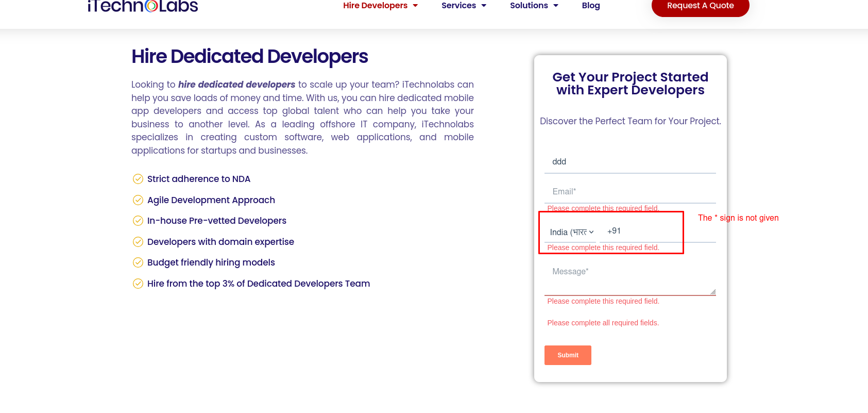Click the iTechnoLabs logo
Screen dimensions: 868x413
(143, 6)
